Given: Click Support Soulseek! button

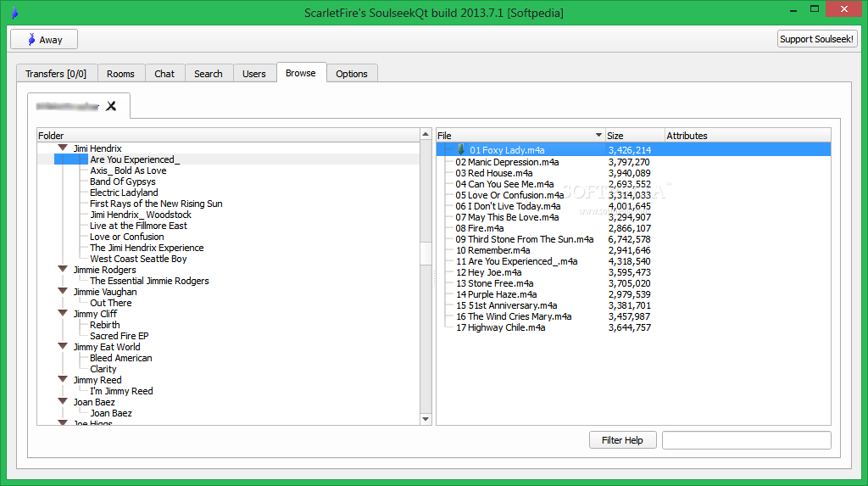Looking at the screenshot, I should tap(817, 39).
